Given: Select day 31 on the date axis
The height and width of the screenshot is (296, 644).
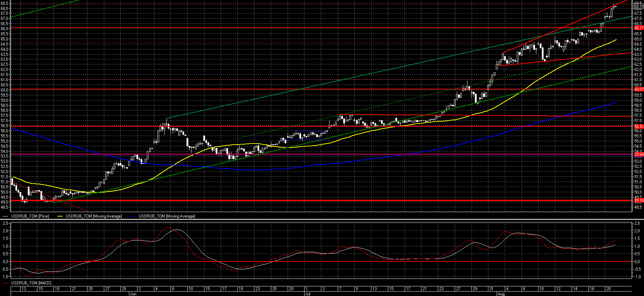Looking at the screenshot, I should pyautogui.click(x=491, y=289).
